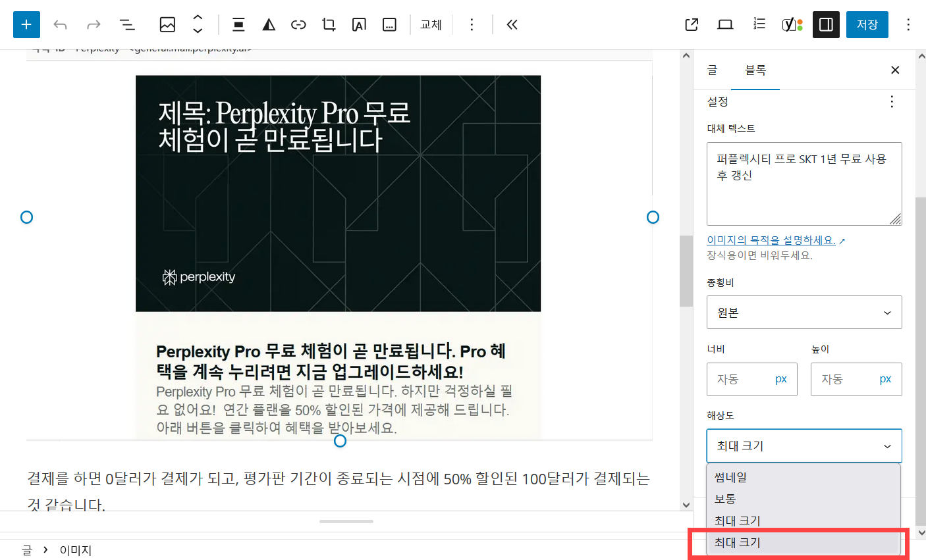
Task: Click the bottom image resize handle
Action: pos(340,441)
